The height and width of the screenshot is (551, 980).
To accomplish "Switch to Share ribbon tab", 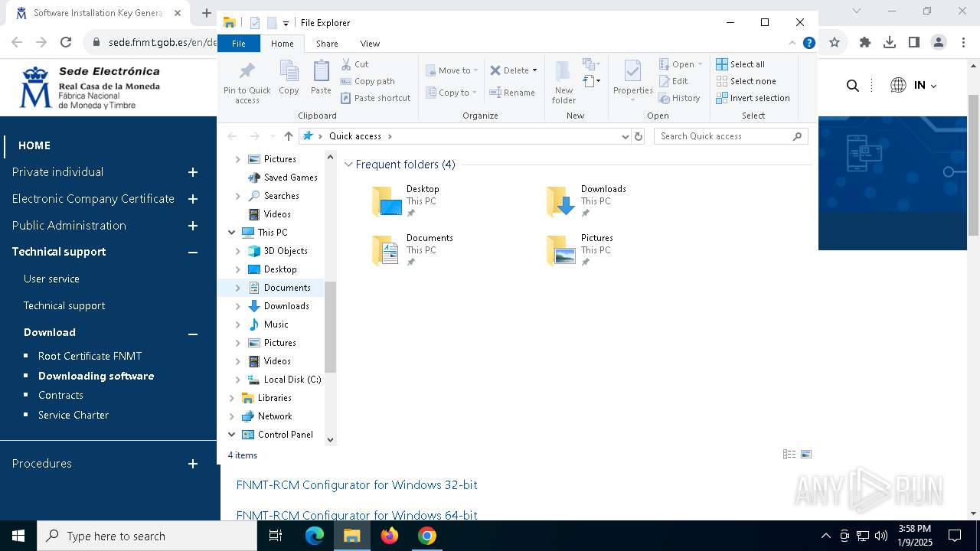I will (x=327, y=44).
